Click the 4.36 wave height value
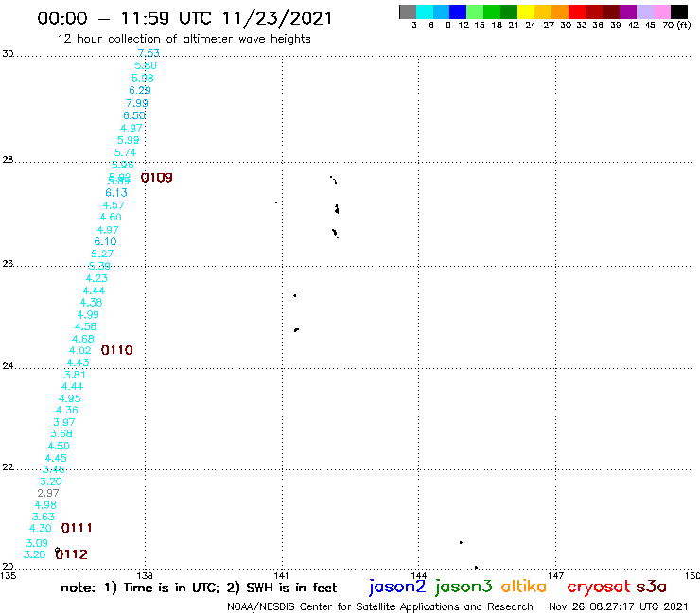Screen dimensions: 700x615 click(67, 410)
